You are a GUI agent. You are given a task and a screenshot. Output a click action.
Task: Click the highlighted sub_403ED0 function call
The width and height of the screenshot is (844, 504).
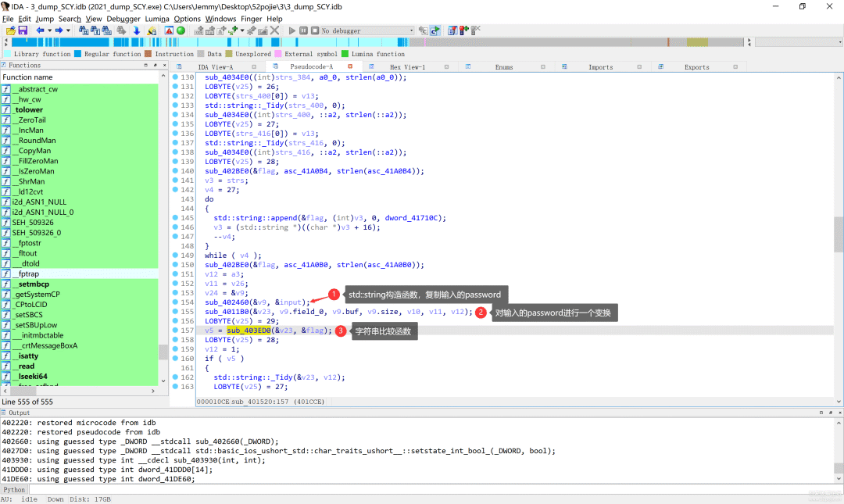tap(248, 331)
